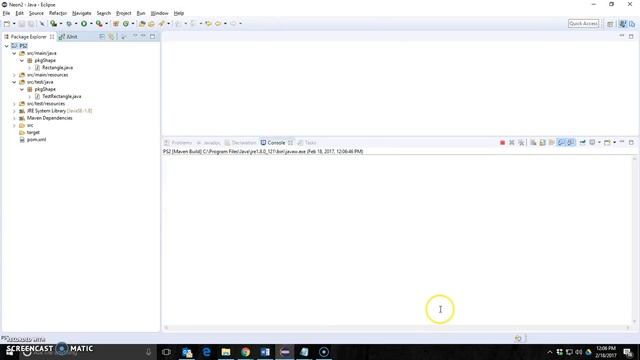Click the Open Perspective icon
640x360 pixels.
[610, 24]
